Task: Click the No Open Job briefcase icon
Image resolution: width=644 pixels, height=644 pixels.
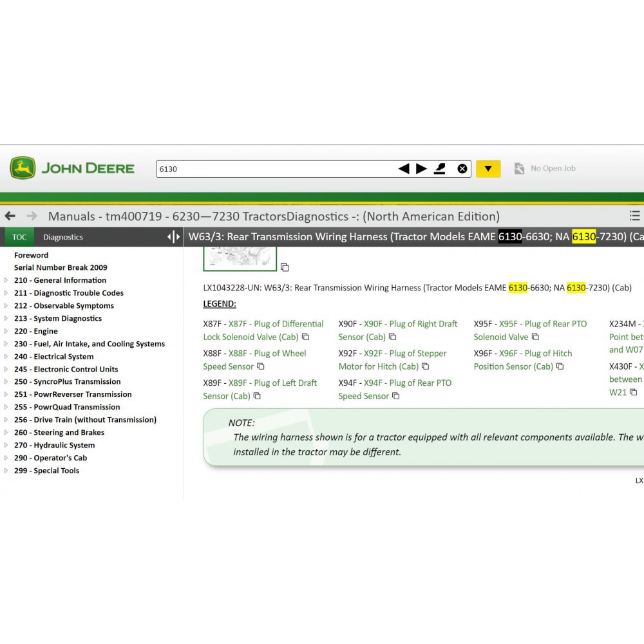Action: (519, 168)
